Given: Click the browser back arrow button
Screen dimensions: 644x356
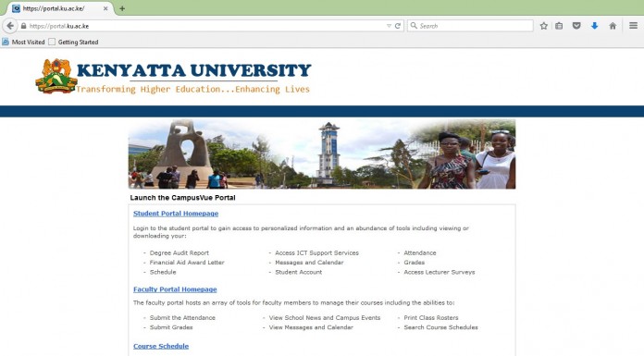Looking at the screenshot, I should coord(10,26).
